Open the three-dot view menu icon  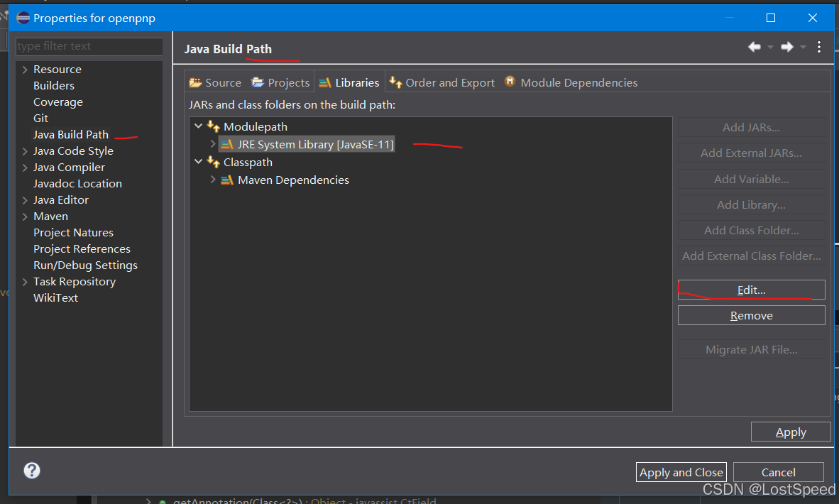click(x=818, y=46)
